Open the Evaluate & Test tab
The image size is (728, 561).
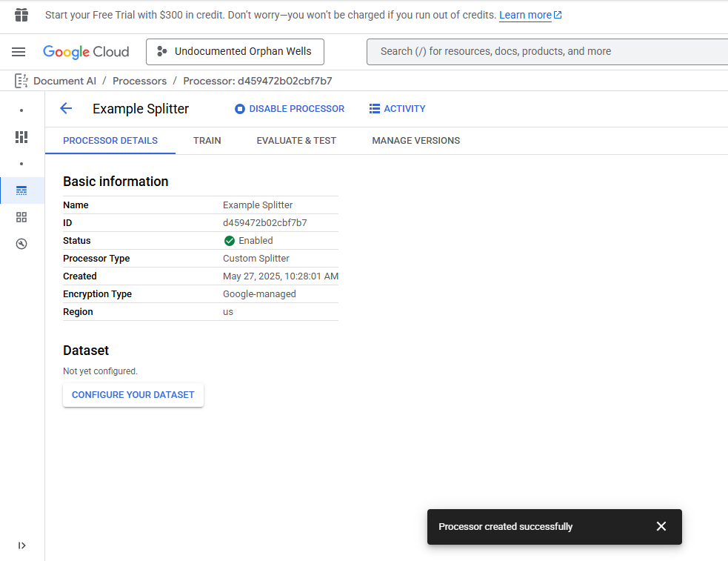[x=296, y=141]
